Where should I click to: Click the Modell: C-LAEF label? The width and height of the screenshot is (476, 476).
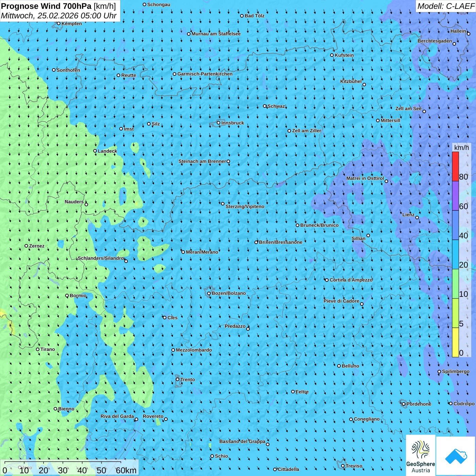point(446,6)
